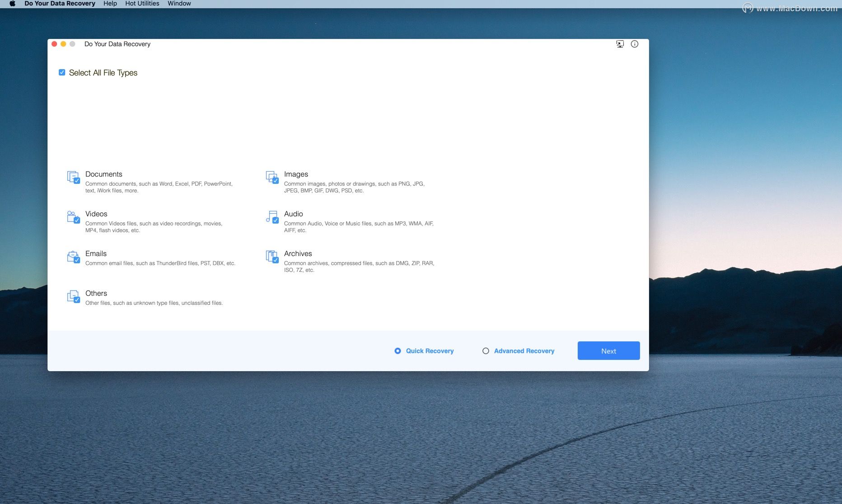Click the Quick Recovery label text
This screenshot has height=504, width=842.
click(x=430, y=351)
